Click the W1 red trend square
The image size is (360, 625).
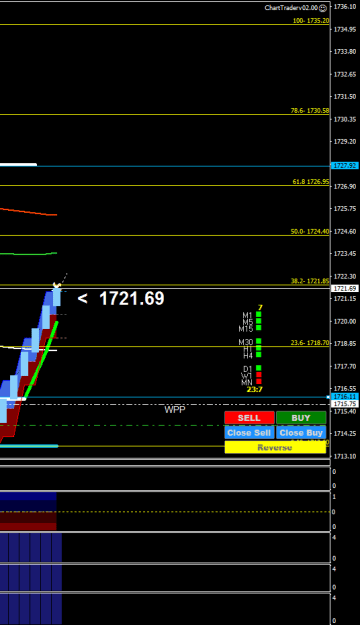[259, 375]
